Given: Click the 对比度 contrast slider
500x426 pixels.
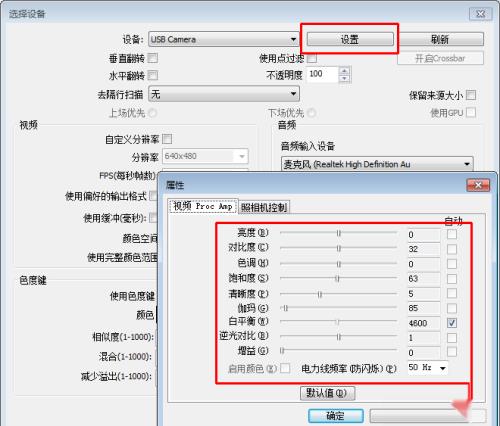Looking at the screenshot, I should [x=338, y=248].
